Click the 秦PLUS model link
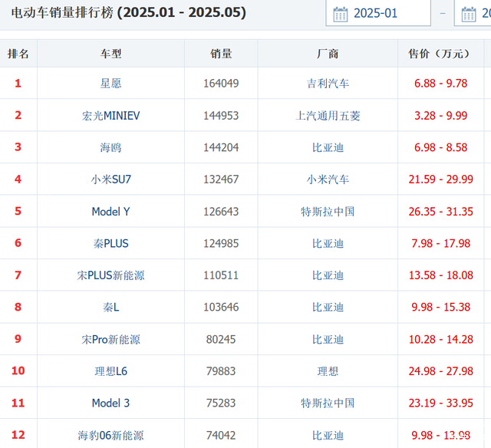Viewport: 491px width, 448px height. 110,243
